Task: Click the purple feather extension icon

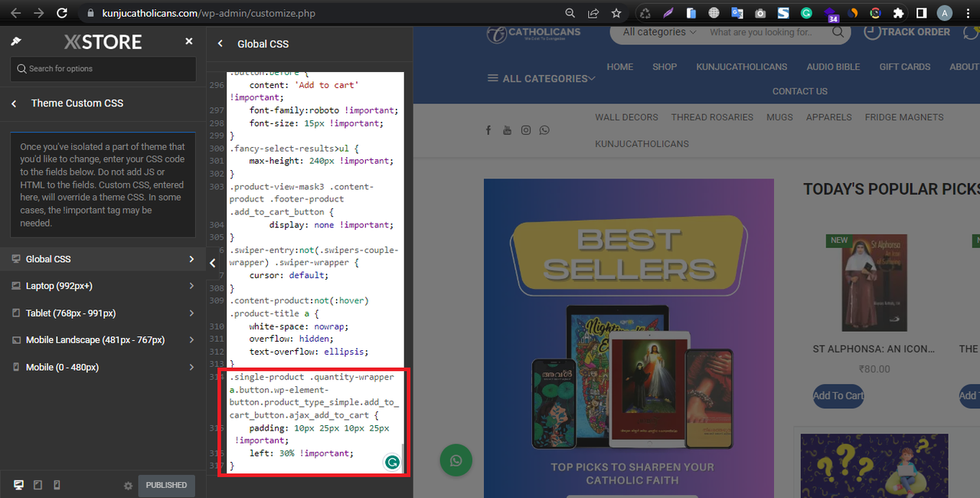Action: pos(668,13)
